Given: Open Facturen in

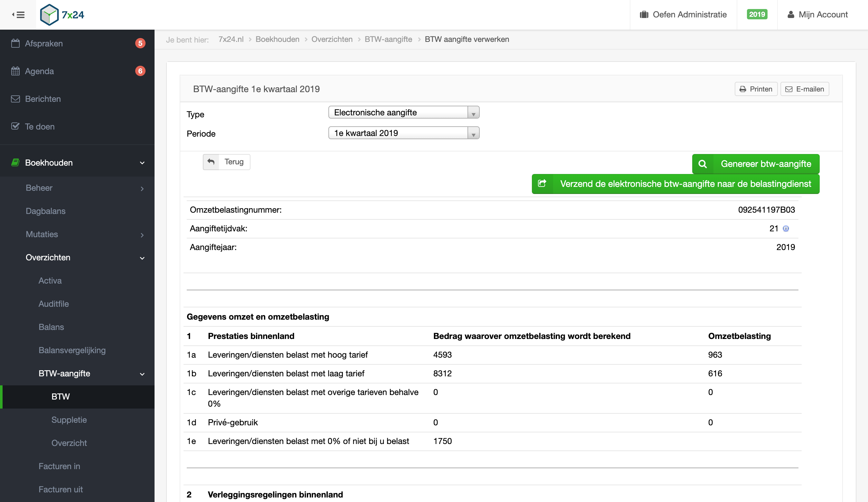Looking at the screenshot, I should 77,466.
